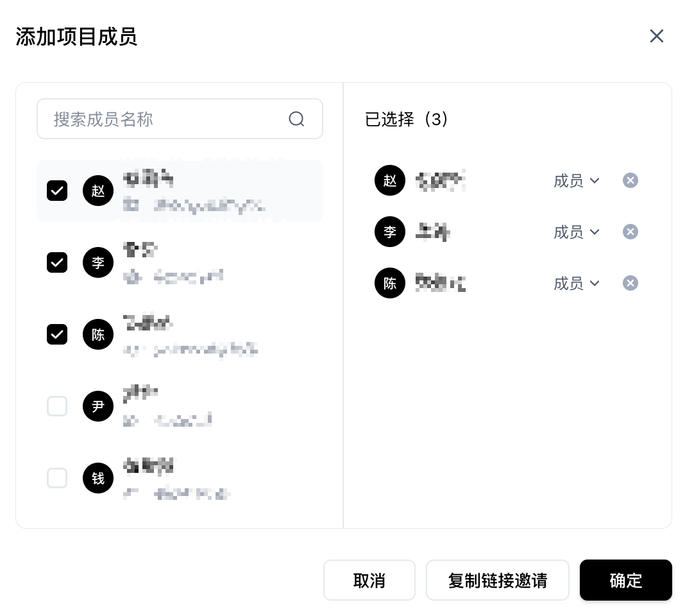Confirm with the 确定 button
694x616 pixels.
[x=626, y=580]
